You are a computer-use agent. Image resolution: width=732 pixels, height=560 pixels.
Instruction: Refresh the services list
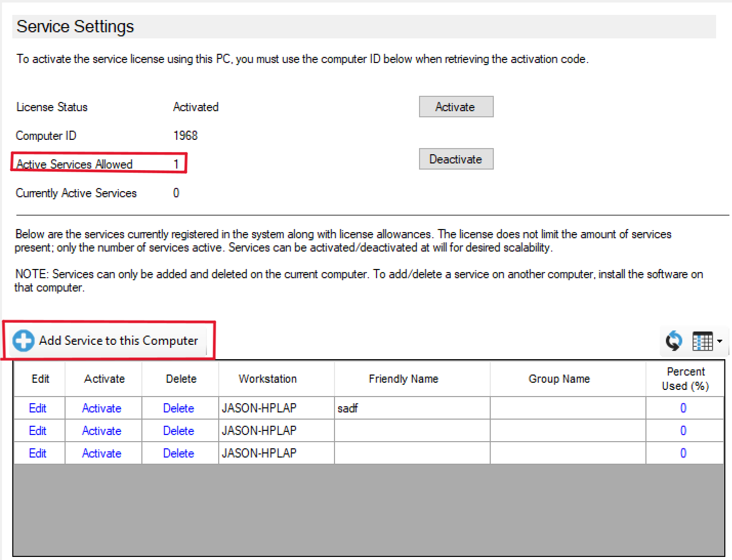[x=674, y=341]
